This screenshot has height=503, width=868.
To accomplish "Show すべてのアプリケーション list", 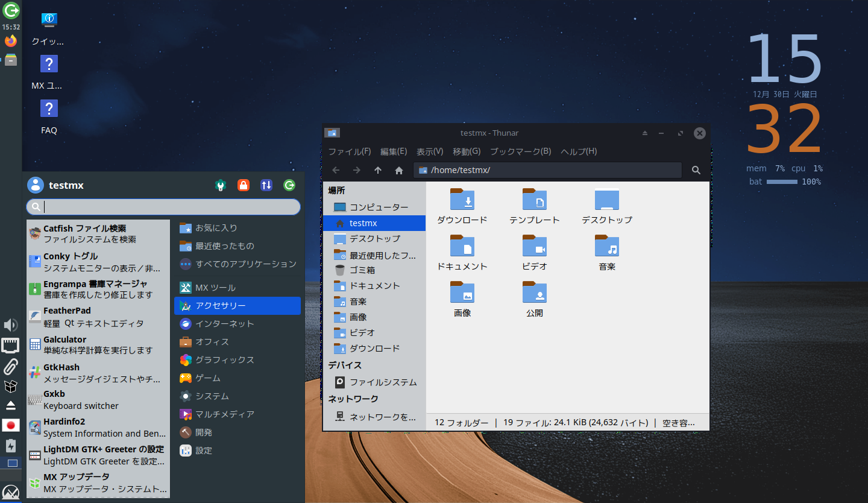I will coord(245,264).
